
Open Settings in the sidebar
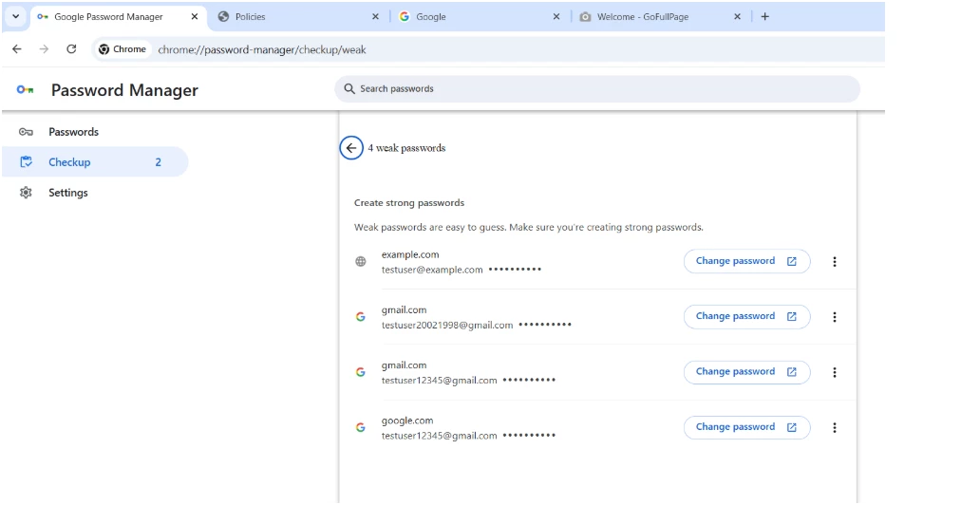(95, 193)
